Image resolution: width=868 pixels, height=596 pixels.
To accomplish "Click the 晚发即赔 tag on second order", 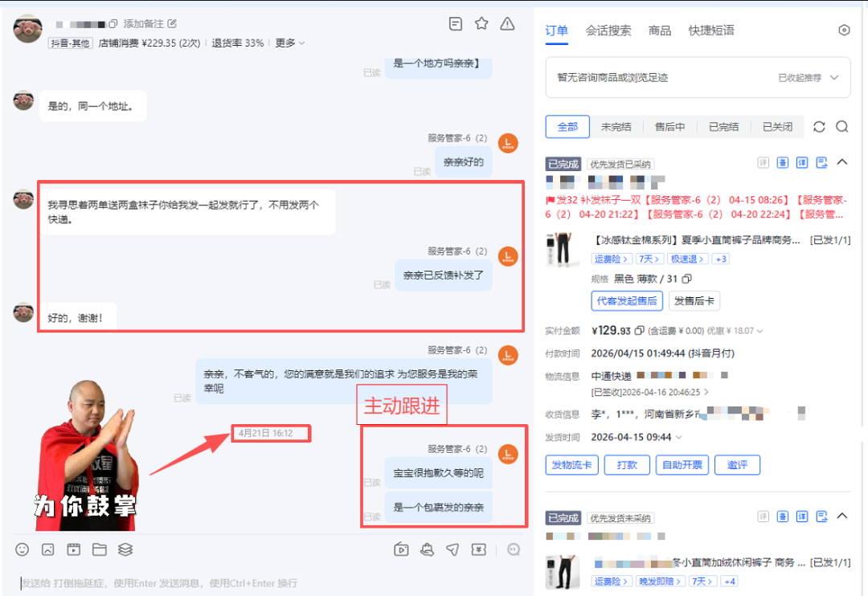I will (659, 581).
